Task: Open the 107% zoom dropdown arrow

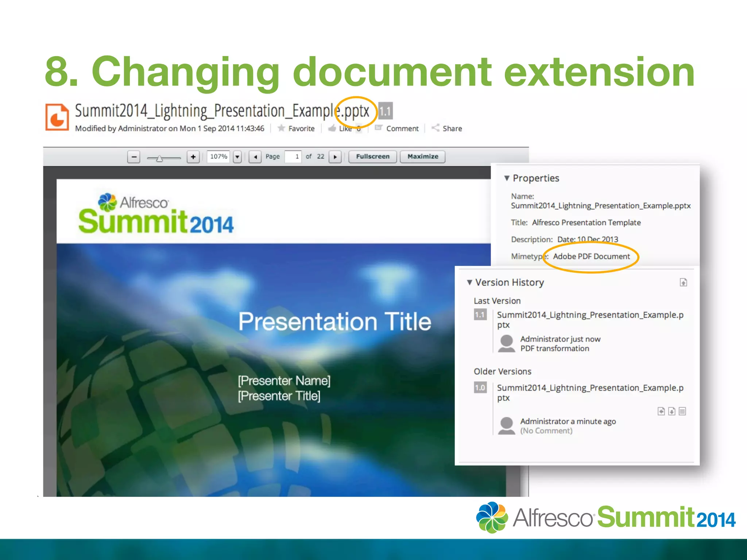Action: coord(237,157)
